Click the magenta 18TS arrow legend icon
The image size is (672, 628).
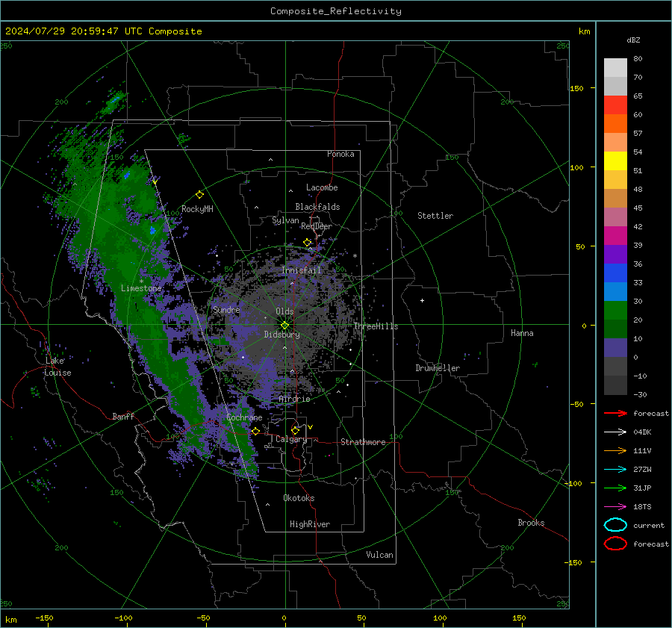615,507
